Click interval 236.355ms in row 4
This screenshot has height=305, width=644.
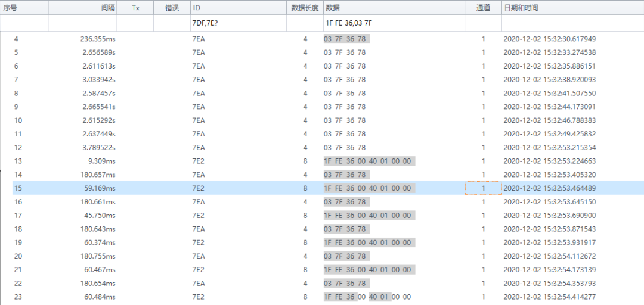tap(98, 39)
